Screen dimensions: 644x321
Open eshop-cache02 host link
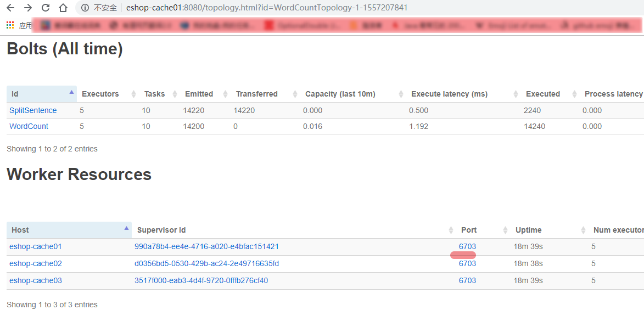tap(36, 263)
